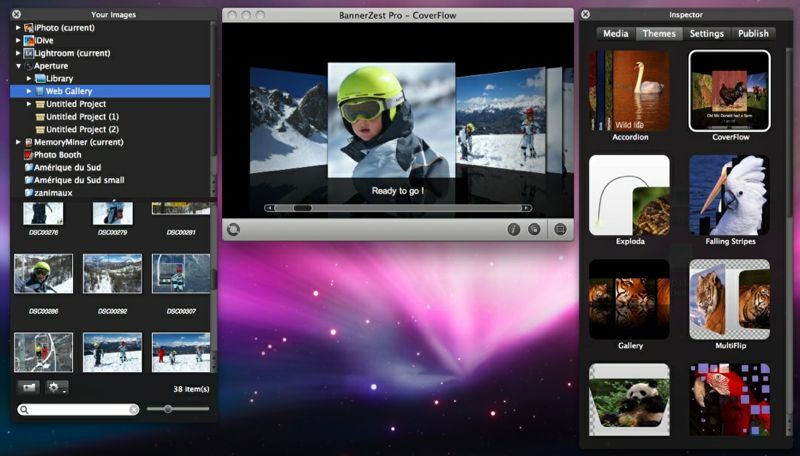The width and height of the screenshot is (800, 456).
Task: Click the left mountain cover in CoverFlow
Action: (x=288, y=120)
